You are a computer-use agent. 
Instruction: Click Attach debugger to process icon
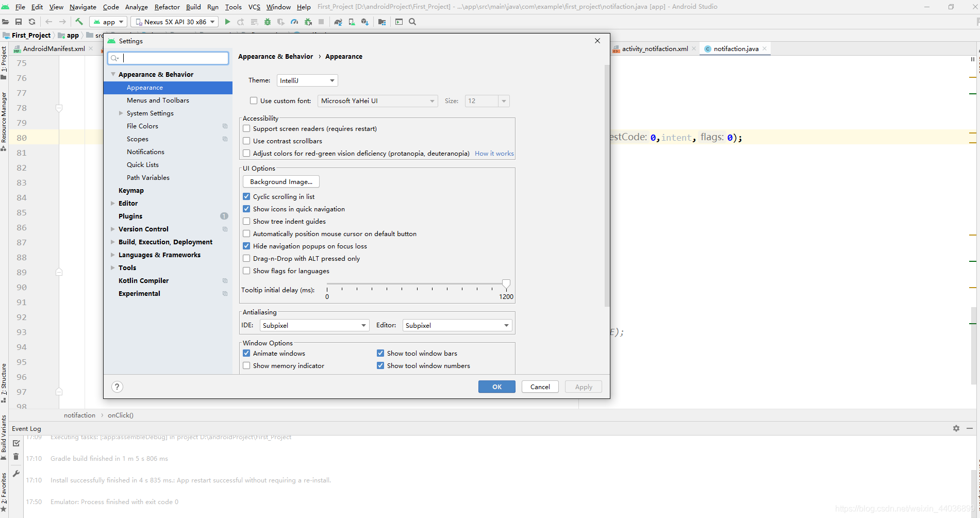pos(308,22)
